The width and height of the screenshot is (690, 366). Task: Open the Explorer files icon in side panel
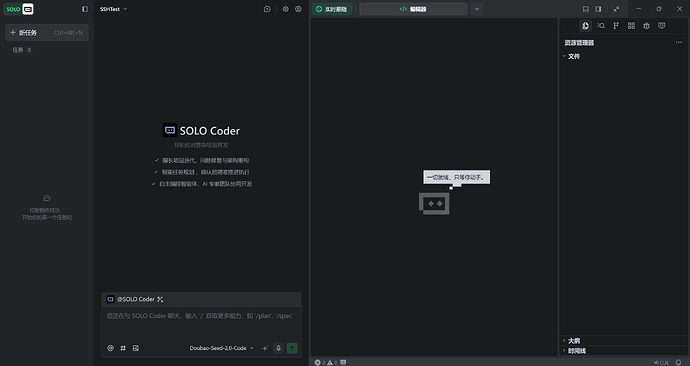pos(585,26)
